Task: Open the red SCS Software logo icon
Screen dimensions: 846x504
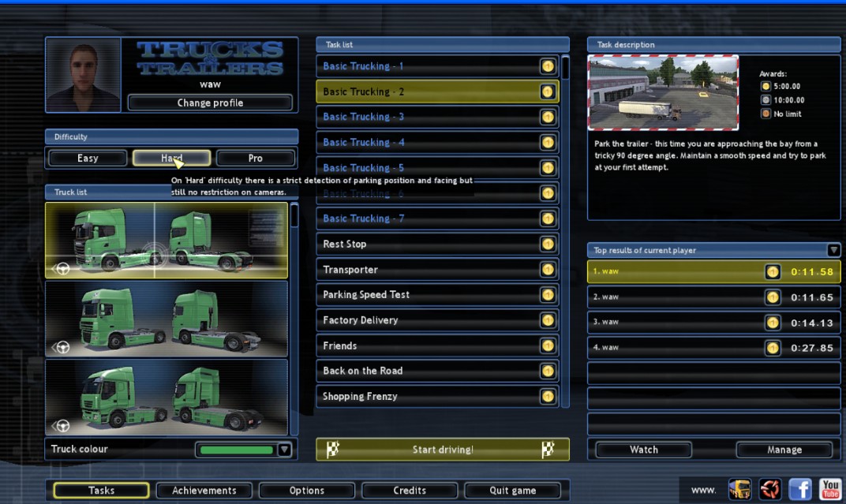Action: pyautogui.click(x=770, y=490)
